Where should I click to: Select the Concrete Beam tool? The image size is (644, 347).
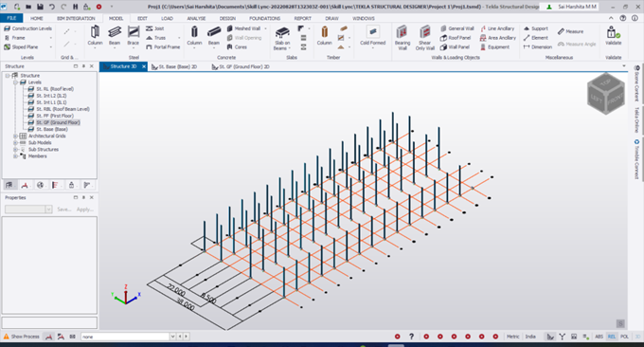(x=214, y=36)
